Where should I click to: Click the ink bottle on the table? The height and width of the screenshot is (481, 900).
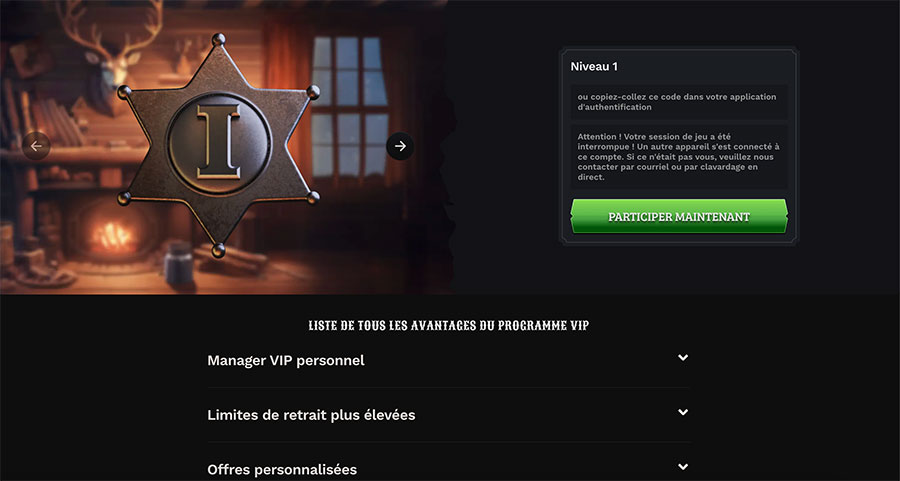coord(179,263)
